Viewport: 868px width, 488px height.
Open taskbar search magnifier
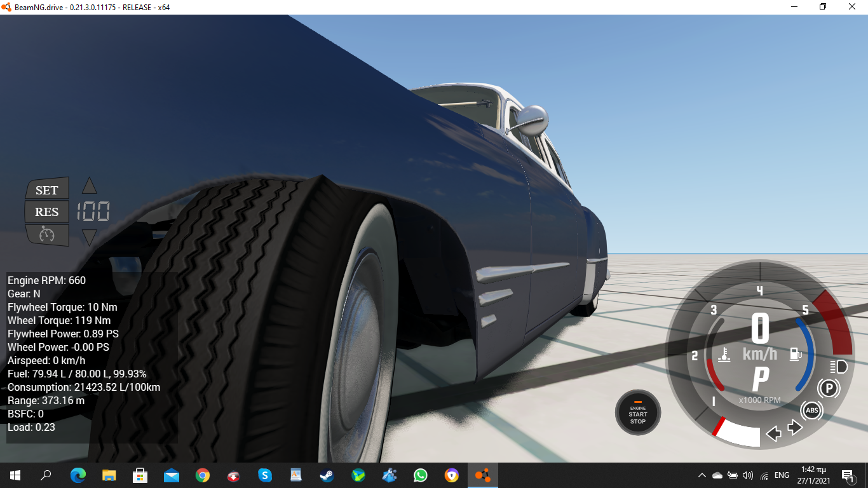click(46, 475)
